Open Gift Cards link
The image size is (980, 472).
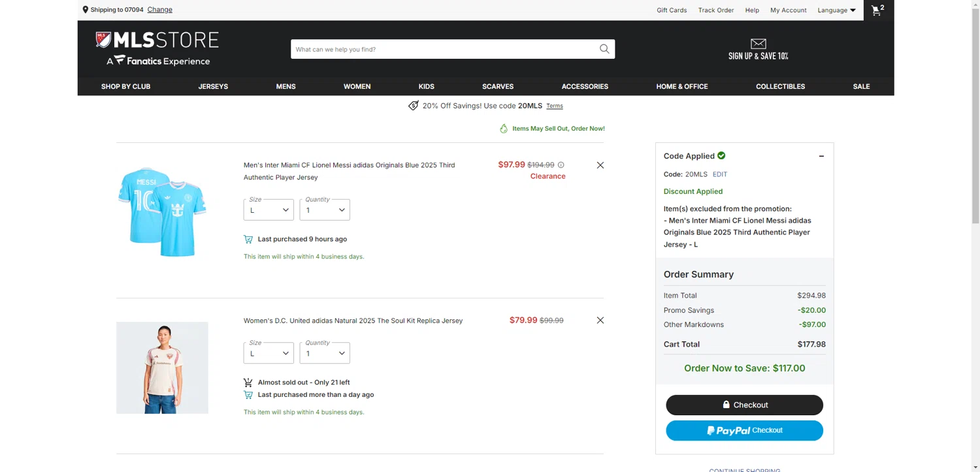click(x=672, y=10)
